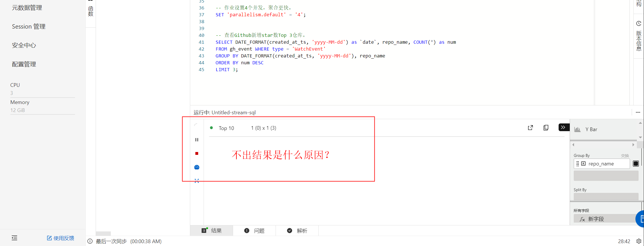Viewport: 644px width, 246px height.
Task: Switch to the 问题 tab
Action: (x=254, y=231)
